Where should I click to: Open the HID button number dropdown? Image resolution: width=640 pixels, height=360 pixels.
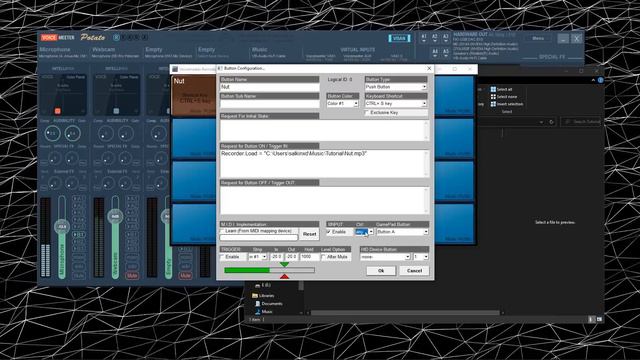421,257
